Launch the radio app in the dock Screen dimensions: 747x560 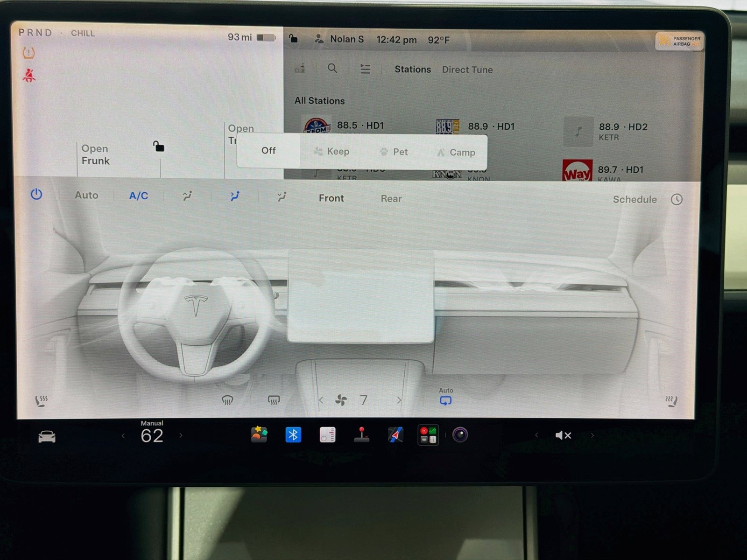[327, 435]
